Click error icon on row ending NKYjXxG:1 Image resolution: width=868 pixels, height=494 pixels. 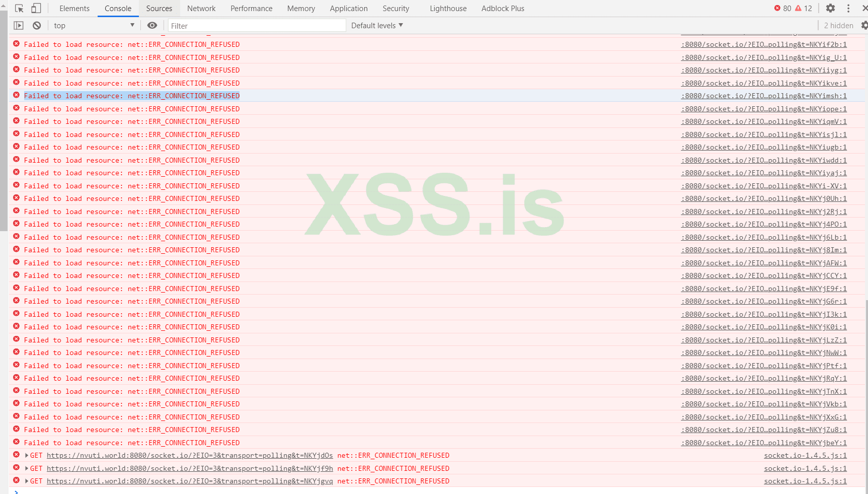coord(17,416)
